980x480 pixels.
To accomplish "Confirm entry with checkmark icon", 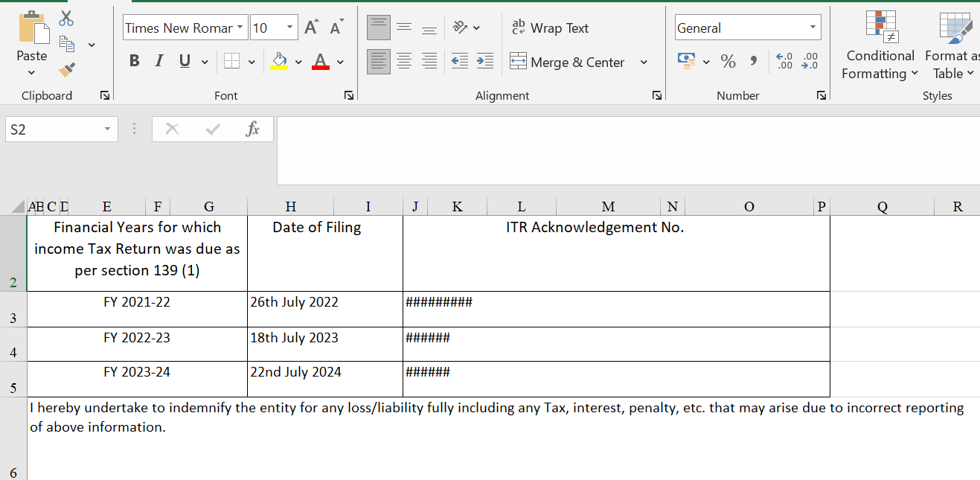I will click(213, 129).
